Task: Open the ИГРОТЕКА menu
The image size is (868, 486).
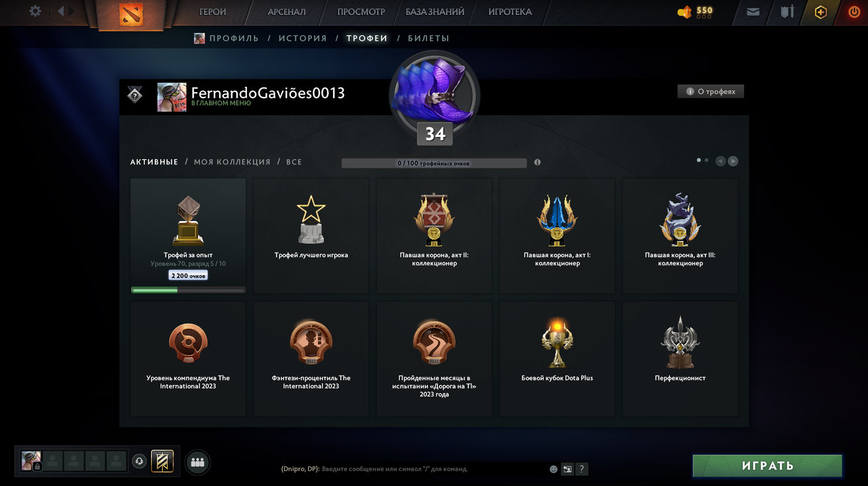Action: [510, 12]
